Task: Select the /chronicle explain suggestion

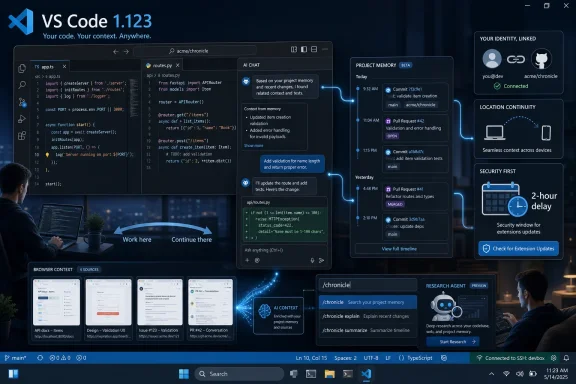Action: [x=368, y=316]
